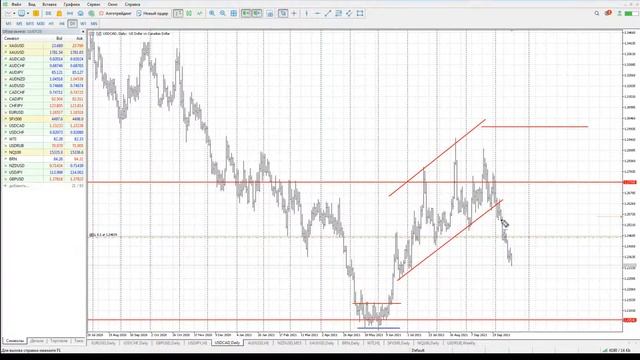Switch to GBPUSD,Daily chart tab

168,343
